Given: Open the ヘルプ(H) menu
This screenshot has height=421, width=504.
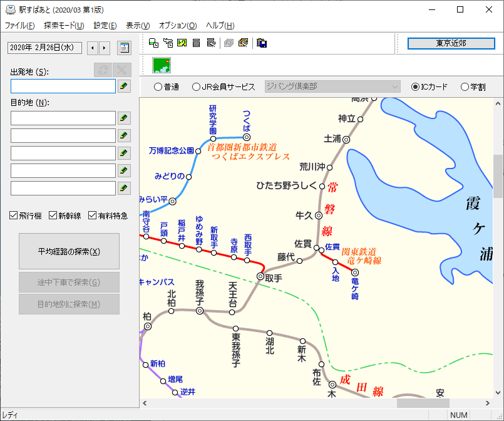Looking at the screenshot, I should click(x=220, y=26).
